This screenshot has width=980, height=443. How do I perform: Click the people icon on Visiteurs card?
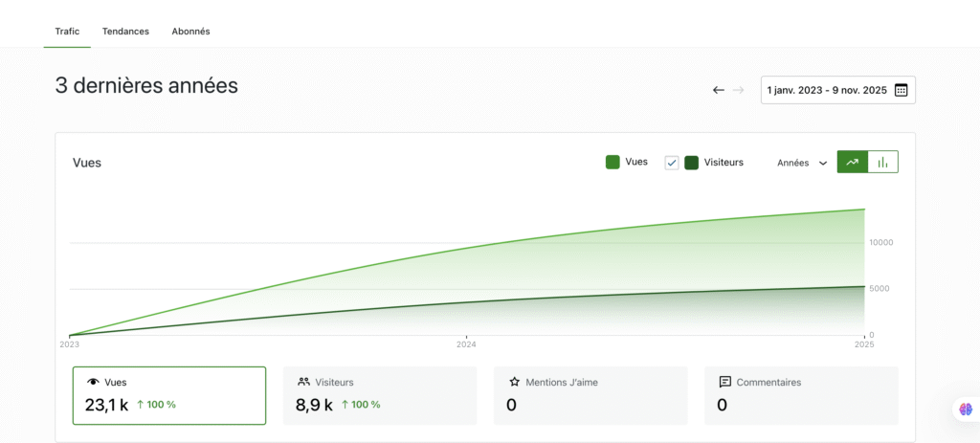pyautogui.click(x=303, y=382)
